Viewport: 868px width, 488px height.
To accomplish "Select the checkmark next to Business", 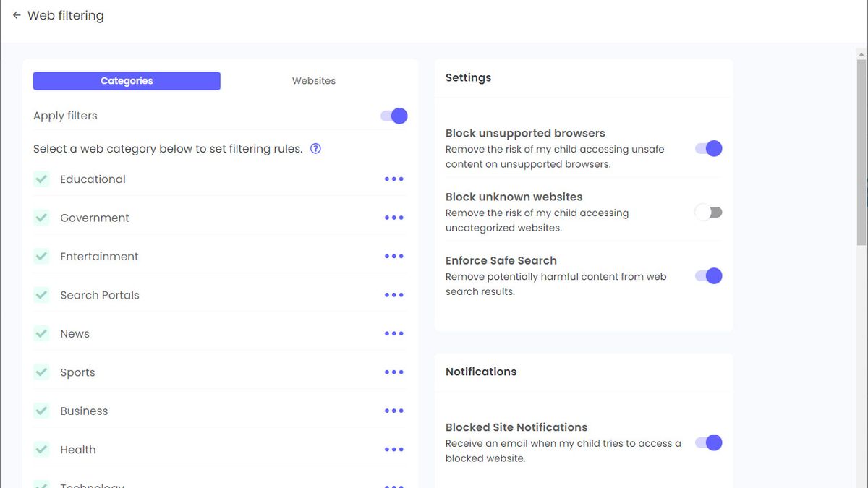I will click(41, 411).
